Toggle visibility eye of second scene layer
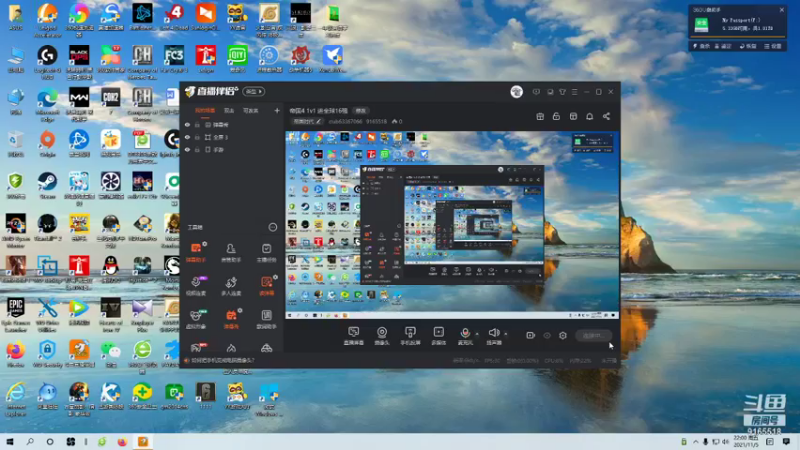Viewport: 800px width, 450px height. (x=187, y=137)
